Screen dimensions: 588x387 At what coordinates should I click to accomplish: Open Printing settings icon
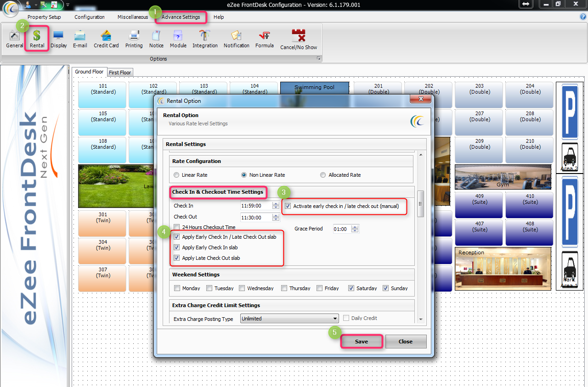tap(134, 39)
